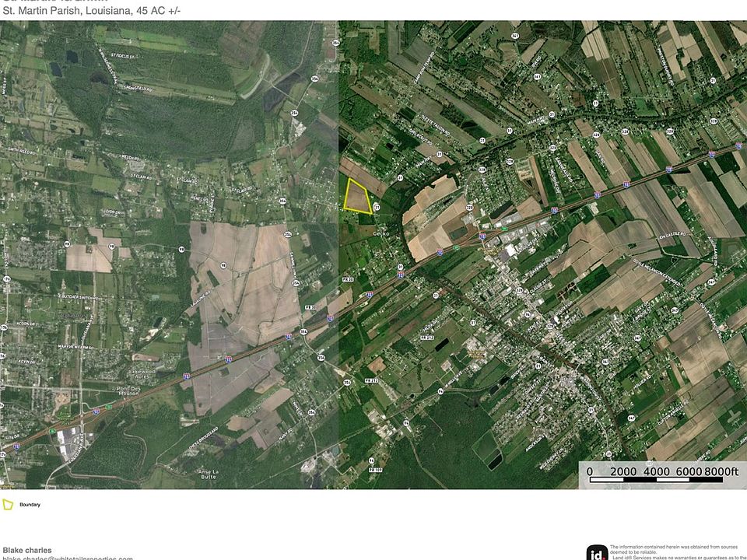
Task: Click the disclaimer text beside Land id logo
Action: click(x=678, y=552)
